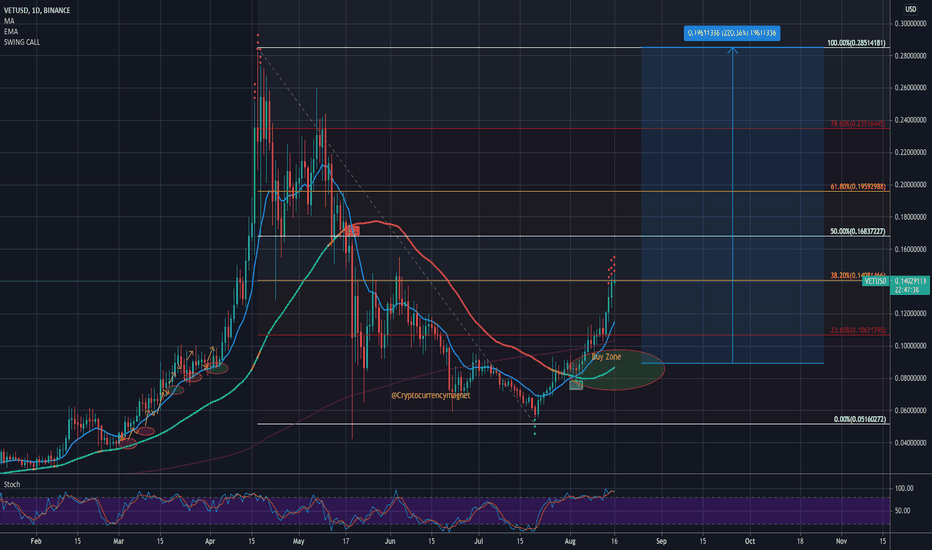Screen dimensions: 932x550
Task: Select the green buy signal marker near August
Action: (576, 385)
